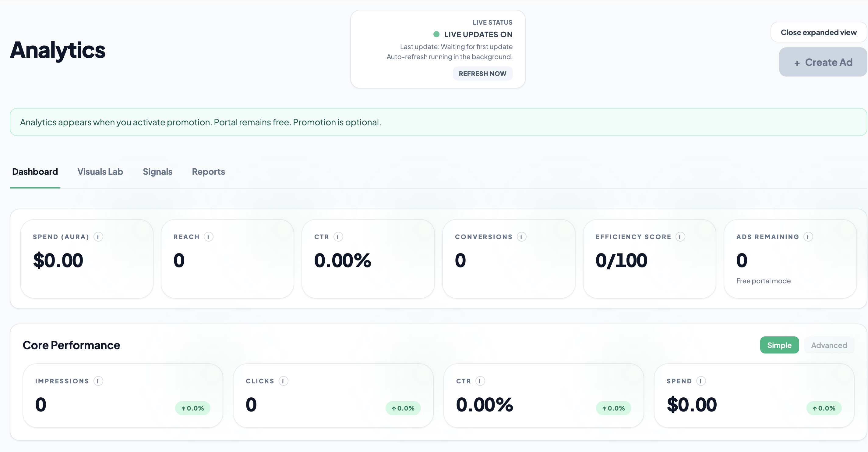Open the Visuals Lab tab
The height and width of the screenshot is (452, 868).
point(100,172)
